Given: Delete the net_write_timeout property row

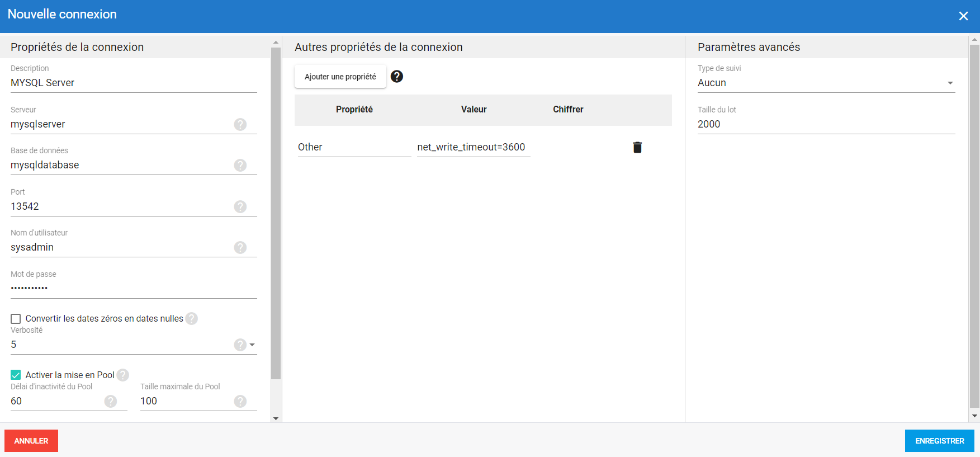Looking at the screenshot, I should pos(637,147).
